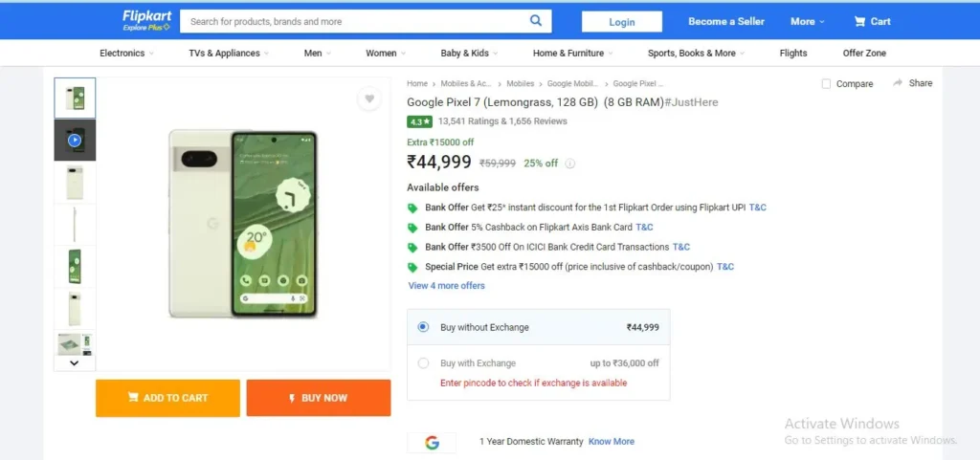
Task: Play the product video thumbnail
Action: click(x=75, y=141)
